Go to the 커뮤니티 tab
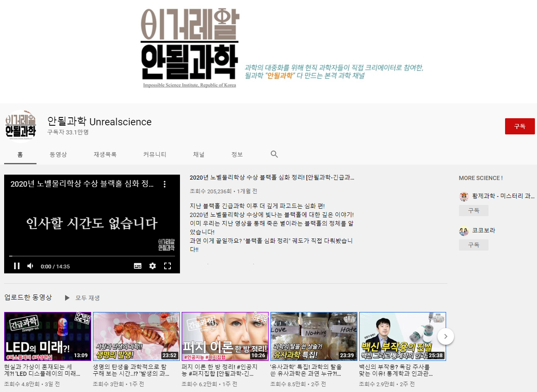Screen dimensions: 537x392 point(155,154)
